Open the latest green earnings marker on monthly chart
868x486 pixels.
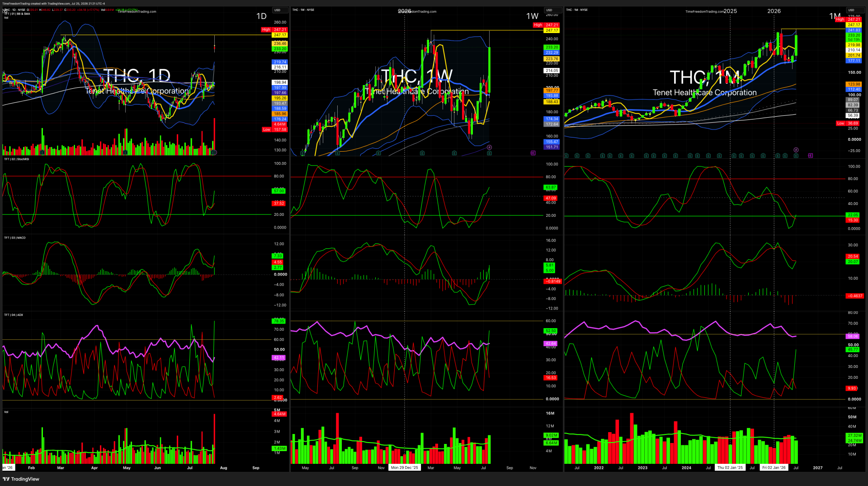pyautogui.click(x=796, y=156)
